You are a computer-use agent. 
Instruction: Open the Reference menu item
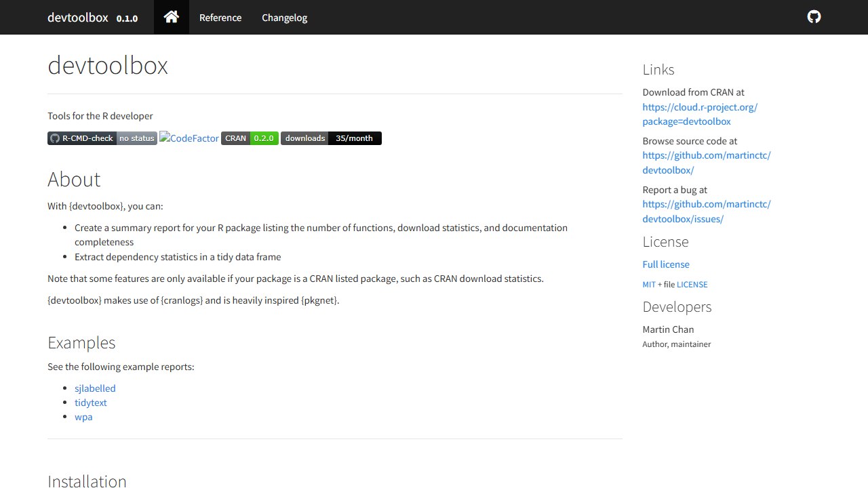220,18
